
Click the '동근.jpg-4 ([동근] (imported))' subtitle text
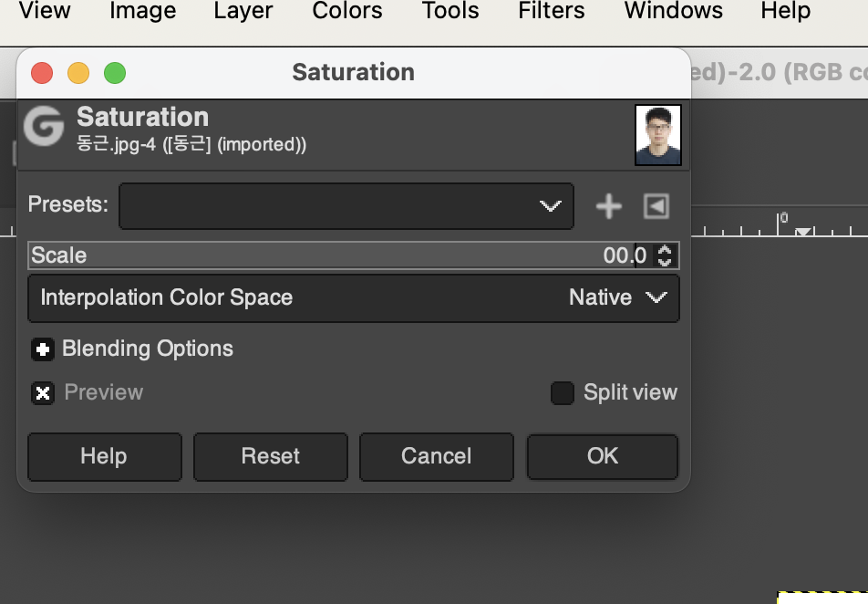[x=191, y=145]
